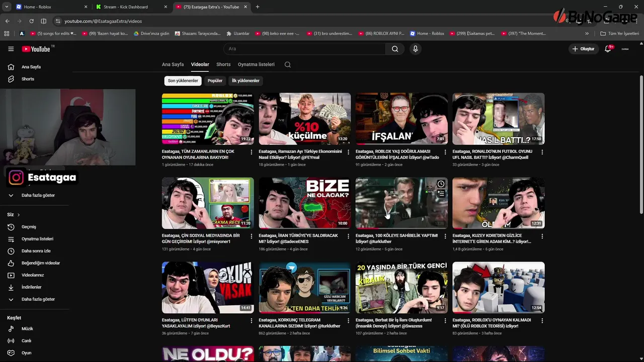Viewport: 644px width, 362px height.
Task: Click in the YouTube Ara search field
Action: (304, 49)
